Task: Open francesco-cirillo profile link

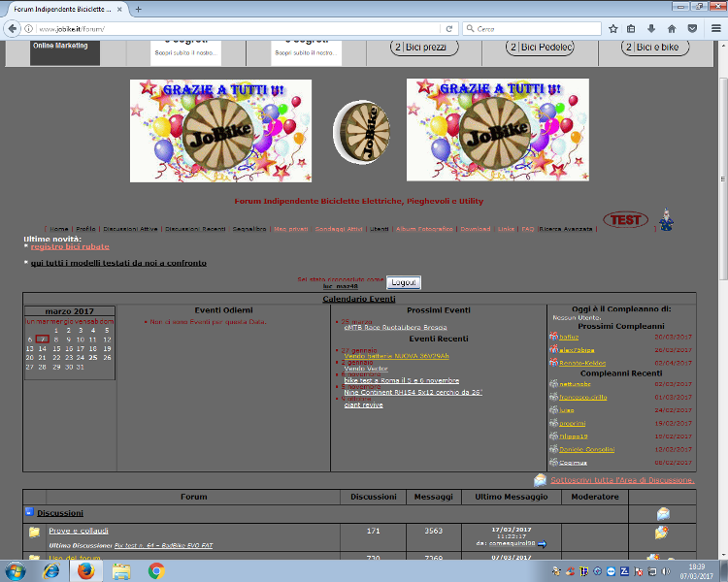Action: click(x=583, y=398)
